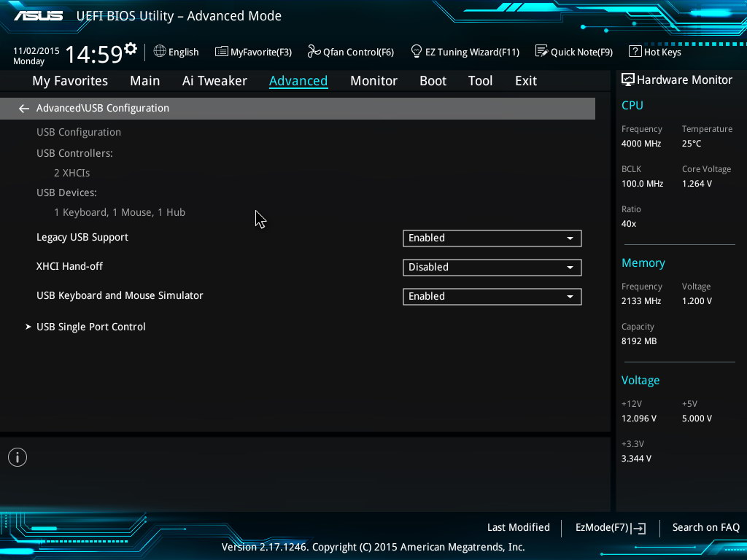Switch to the Monitor tab

[x=373, y=81]
